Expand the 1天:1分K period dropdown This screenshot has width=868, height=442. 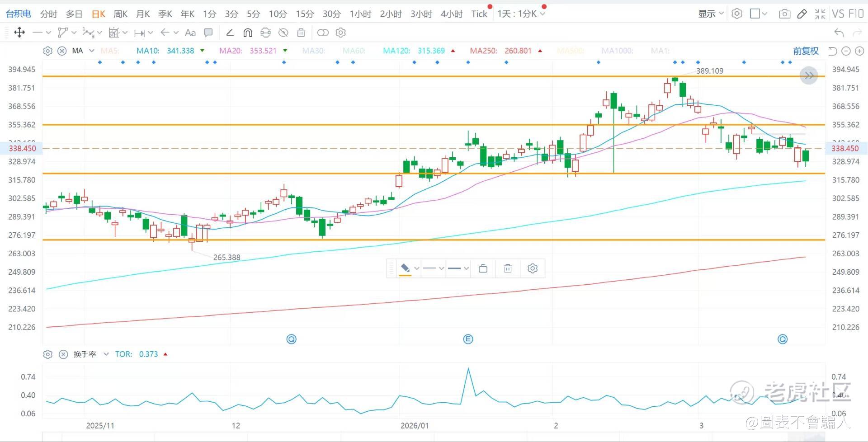521,14
